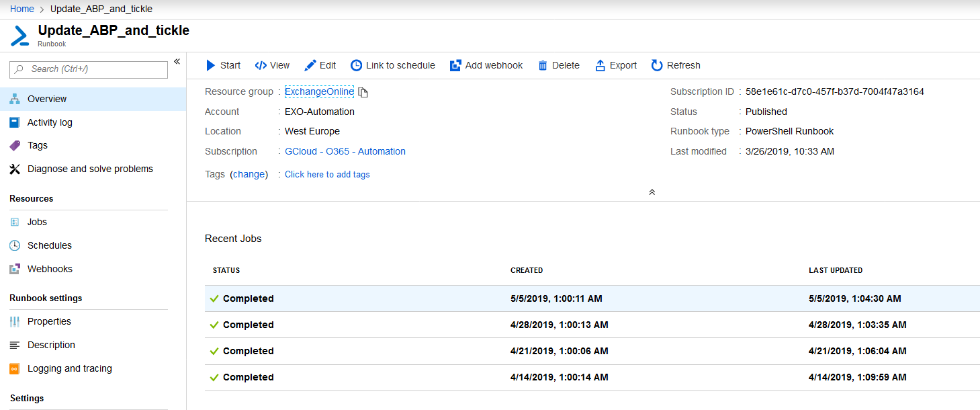980x410 pixels.
Task: Open the Activity log menu item
Action: pos(93,122)
